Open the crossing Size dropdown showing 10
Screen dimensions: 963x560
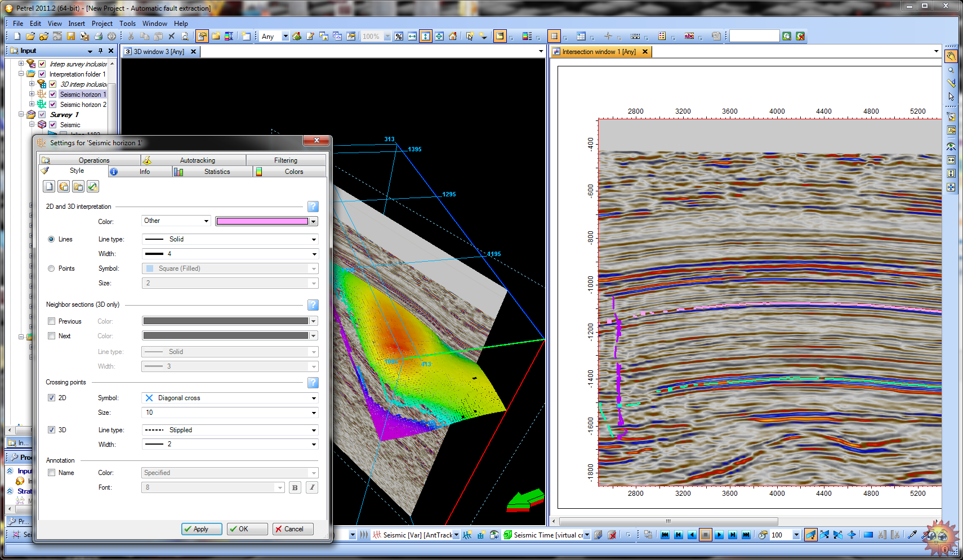[x=230, y=413]
